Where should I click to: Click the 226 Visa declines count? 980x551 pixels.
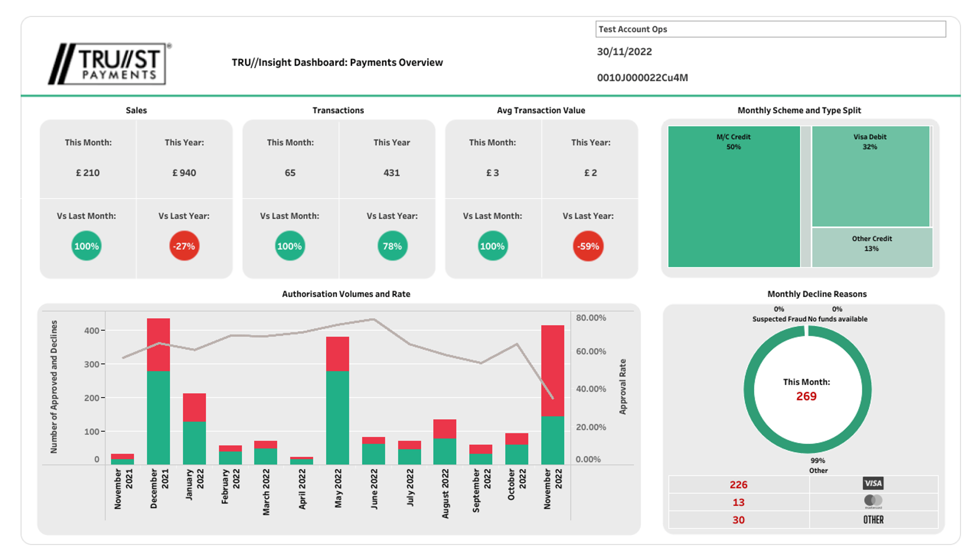738,484
